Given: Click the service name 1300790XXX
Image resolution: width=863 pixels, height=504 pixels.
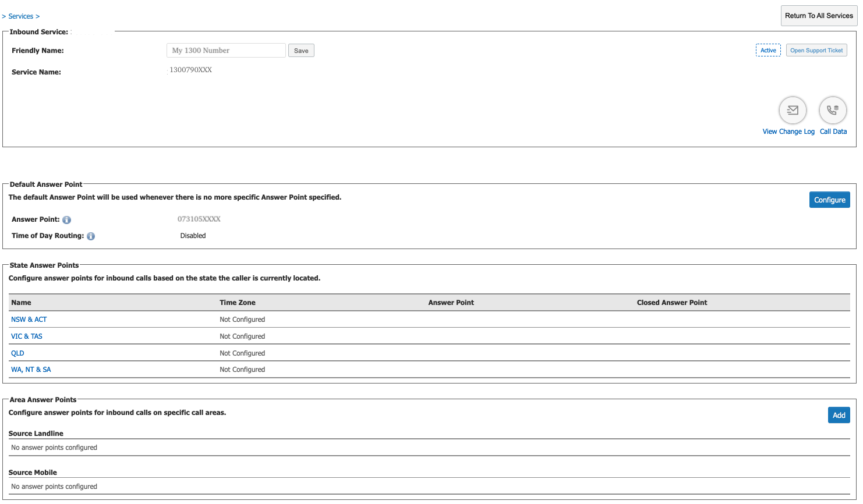Looking at the screenshot, I should pyautogui.click(x=190, y=70).
